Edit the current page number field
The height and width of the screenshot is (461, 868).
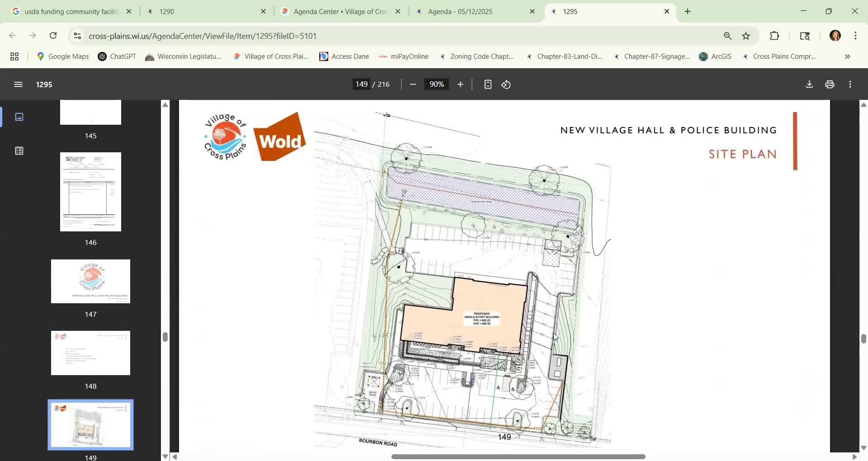[361, 85]
